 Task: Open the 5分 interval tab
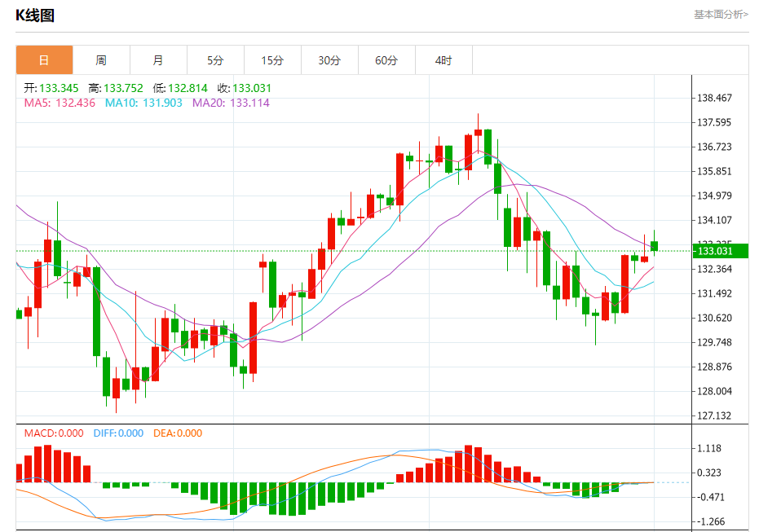point(215,60)
